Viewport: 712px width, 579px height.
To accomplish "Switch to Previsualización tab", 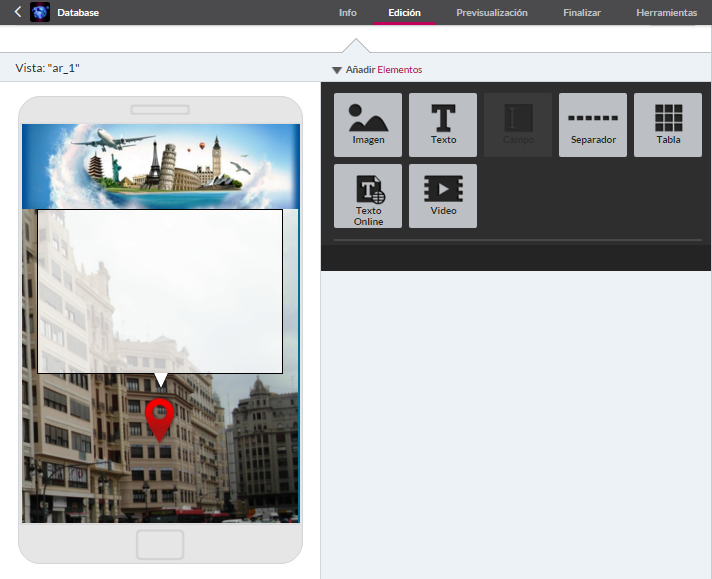I will 492,13.
